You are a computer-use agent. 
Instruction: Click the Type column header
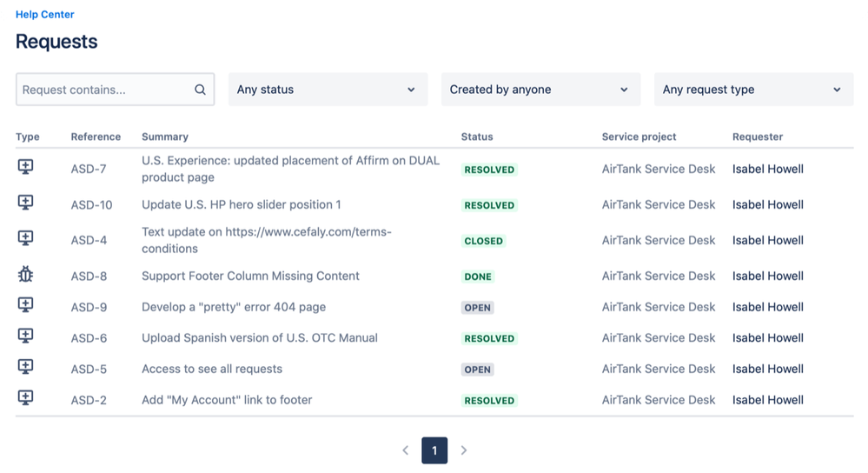click(x=28, y=137)
